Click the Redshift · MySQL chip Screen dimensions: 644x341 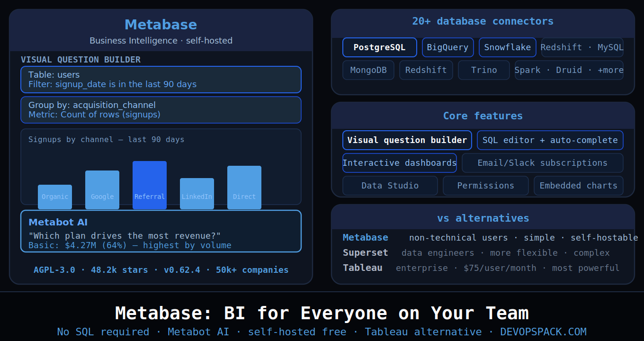(582, 47)
